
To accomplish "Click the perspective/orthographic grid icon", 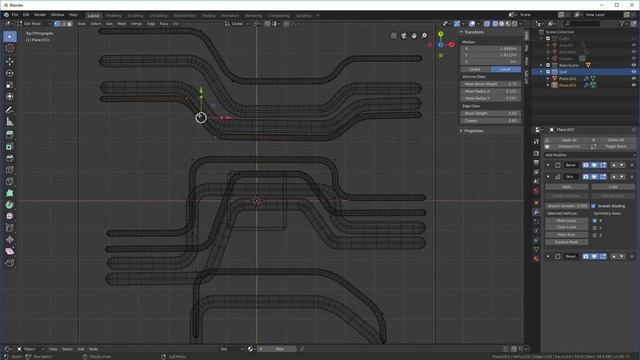I will pyautogui.click(x=393, y=36).
